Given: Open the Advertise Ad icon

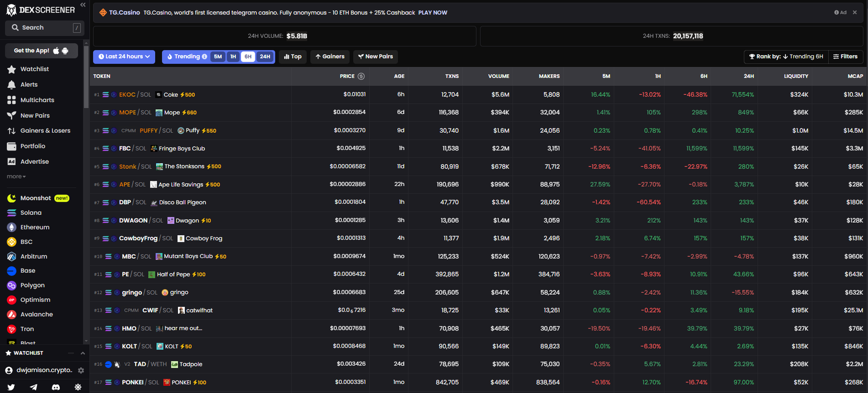Looking at the screenshot, I should click(11, 162).
